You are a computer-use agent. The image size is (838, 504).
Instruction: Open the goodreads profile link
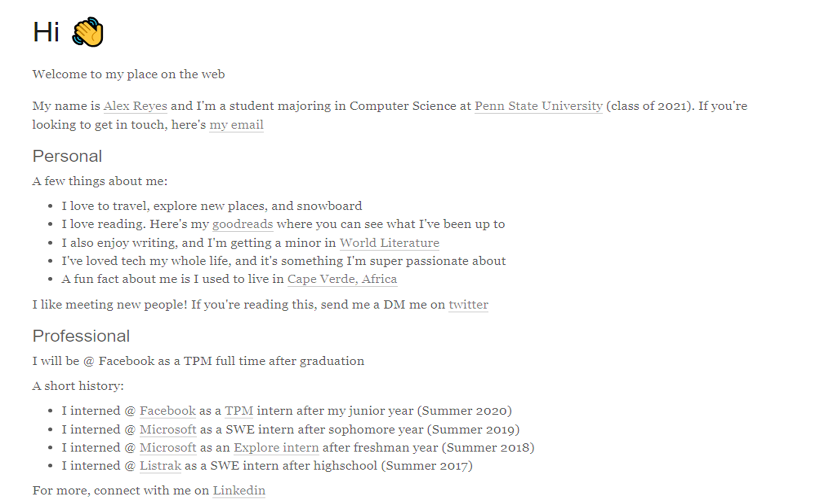[x=242, y=224]
